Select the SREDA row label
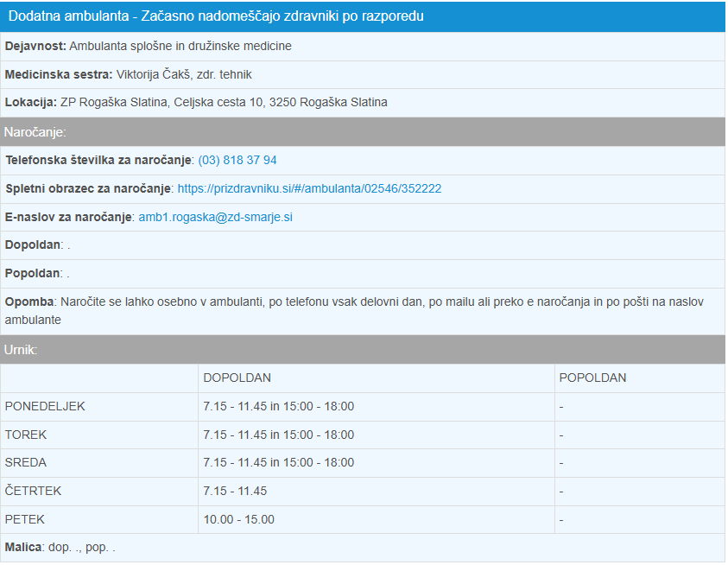The width and height of the screenshot is (728, 565). point(26,462)
